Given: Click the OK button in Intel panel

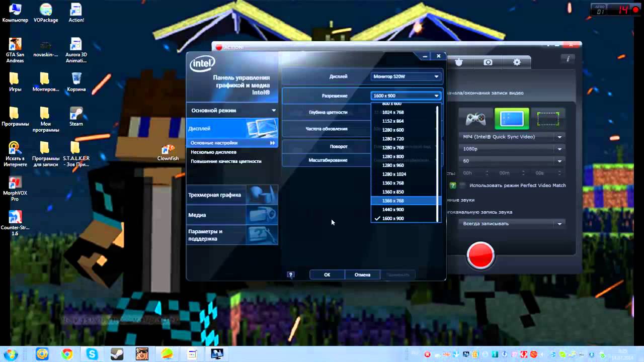Looking at the screenshot, I should [x=327, y=275].
